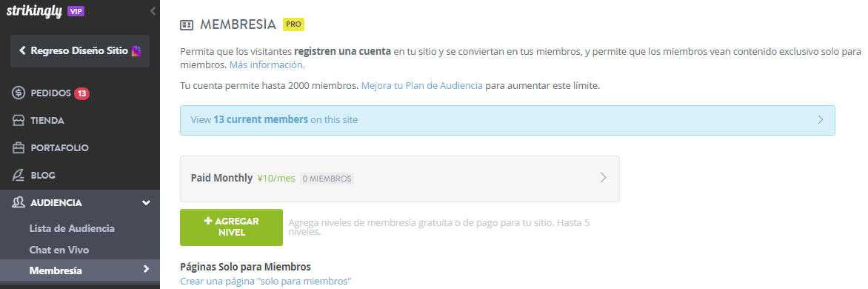Collapse the sidebar with the left chevron

pos(153,11)
